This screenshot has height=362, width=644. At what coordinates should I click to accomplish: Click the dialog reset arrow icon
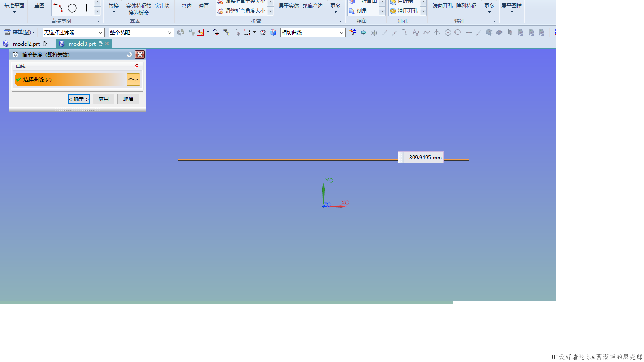pyautogui.click(x=129, y=54)
